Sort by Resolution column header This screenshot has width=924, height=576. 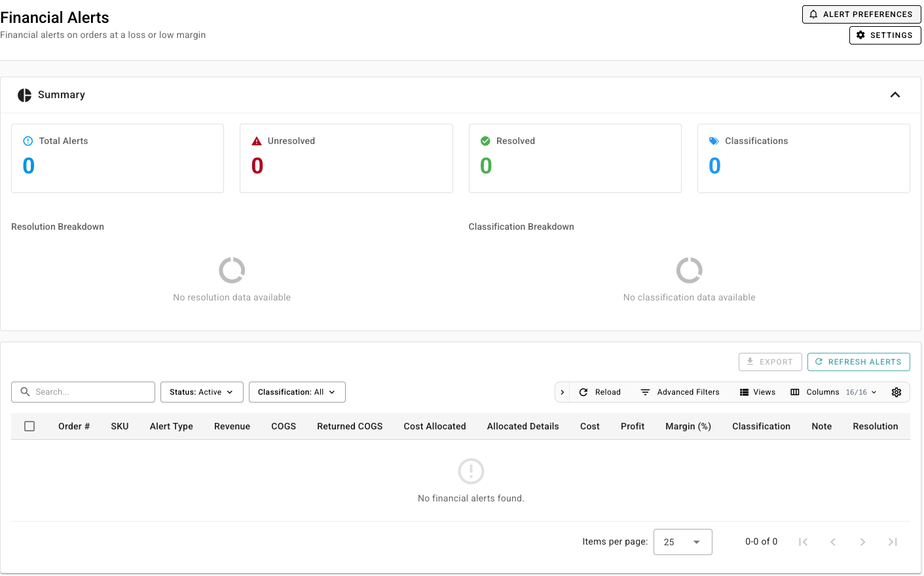click(x=876, y=426)
